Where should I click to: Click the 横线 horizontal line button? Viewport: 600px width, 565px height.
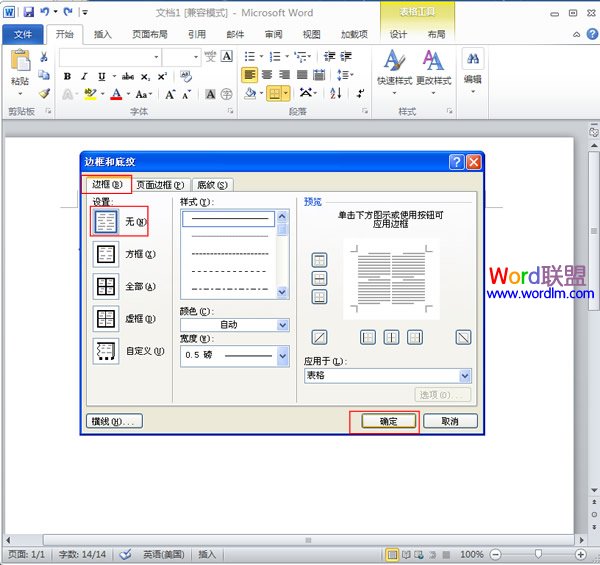pyautogui.click(x=114, y=421)
